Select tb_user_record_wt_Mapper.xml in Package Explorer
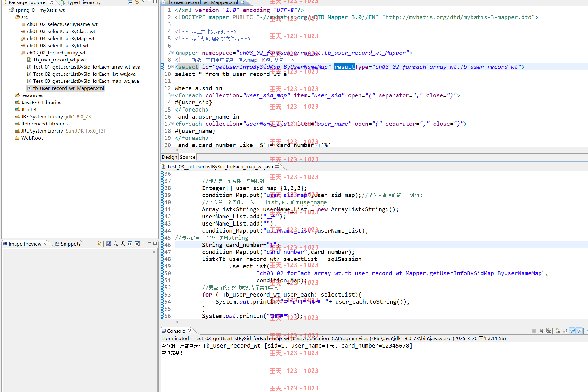This screenshot has width=588, height=392. click(x=69, y=88)
